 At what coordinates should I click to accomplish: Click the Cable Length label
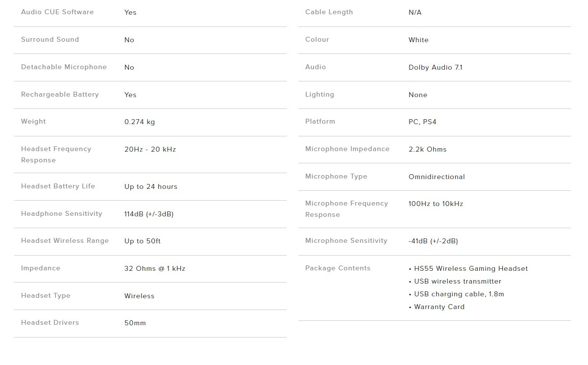click(x=329, y=12)
